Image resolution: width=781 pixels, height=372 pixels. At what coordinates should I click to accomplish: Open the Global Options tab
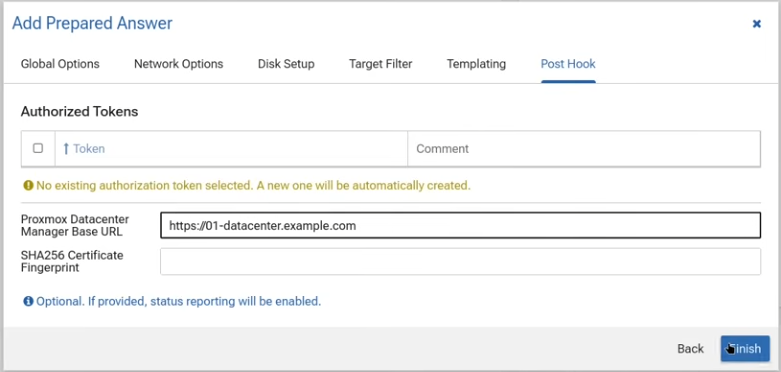[60, 64]
